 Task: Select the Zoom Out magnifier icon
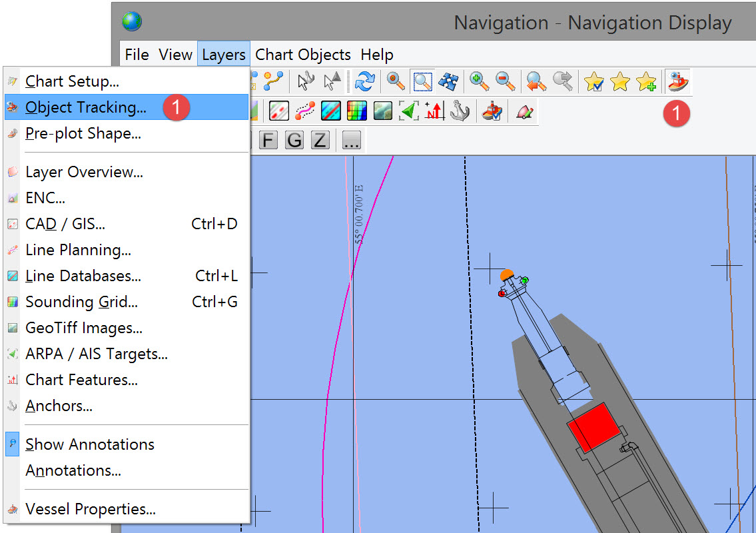pos(506,81)
